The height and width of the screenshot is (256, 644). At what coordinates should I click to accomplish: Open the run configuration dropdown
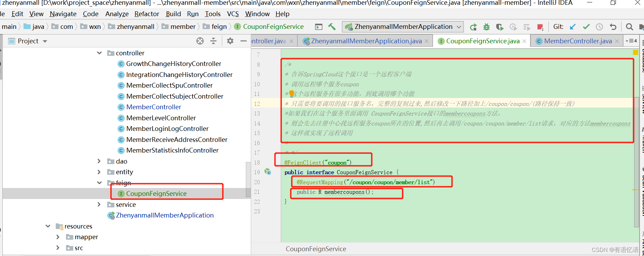click(x=403, y=27)
